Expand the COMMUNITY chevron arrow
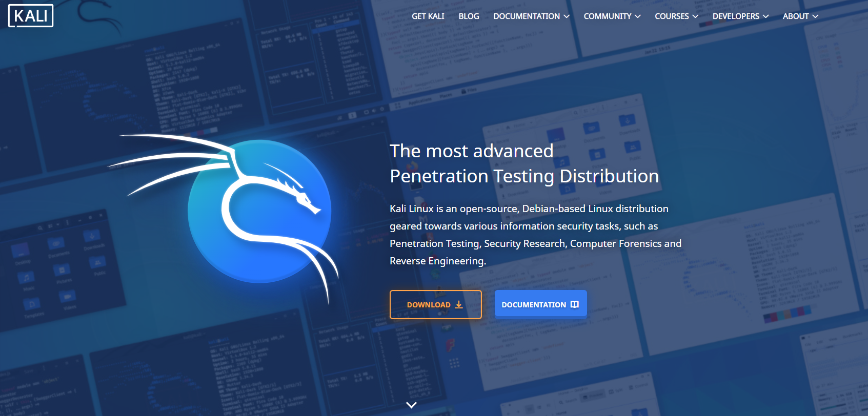Viewport: 868px width, 416px height. click(638, 16)
